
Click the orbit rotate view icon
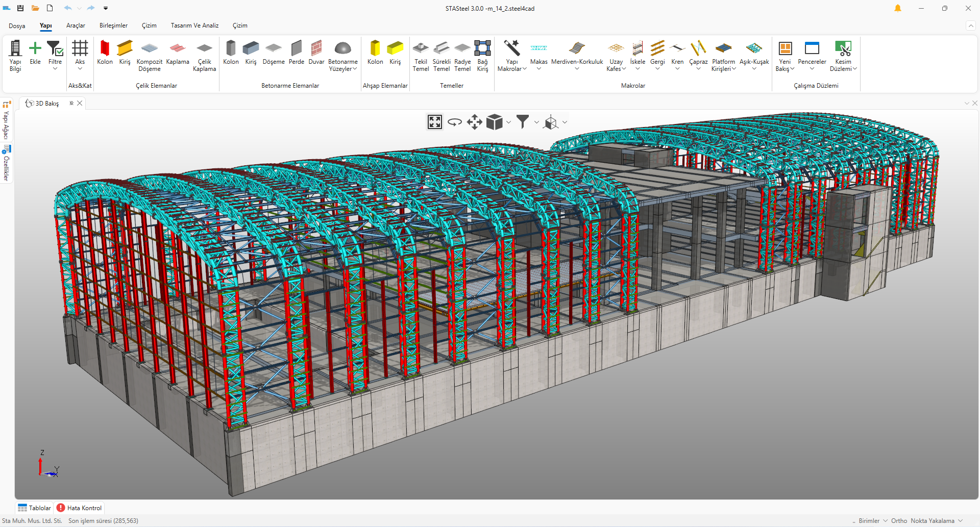pos(454,122)
